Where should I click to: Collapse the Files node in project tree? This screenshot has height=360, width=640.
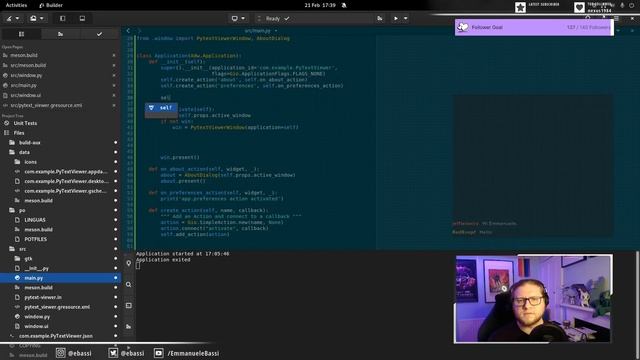click(60, 133)
